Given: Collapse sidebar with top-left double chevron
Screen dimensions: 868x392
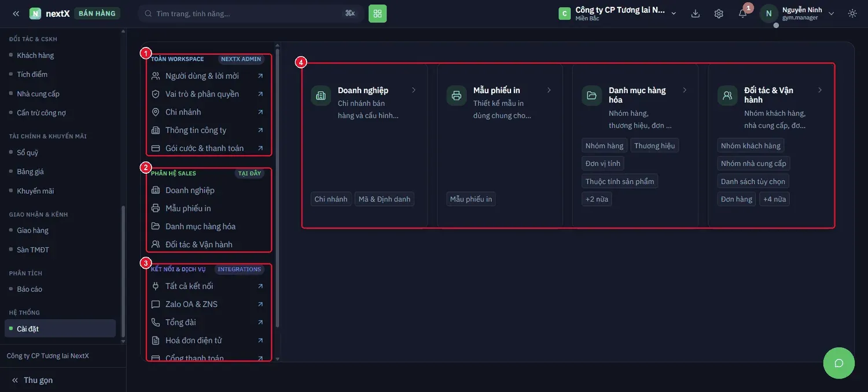Looking at the screenshot, I should pos(16,13).
